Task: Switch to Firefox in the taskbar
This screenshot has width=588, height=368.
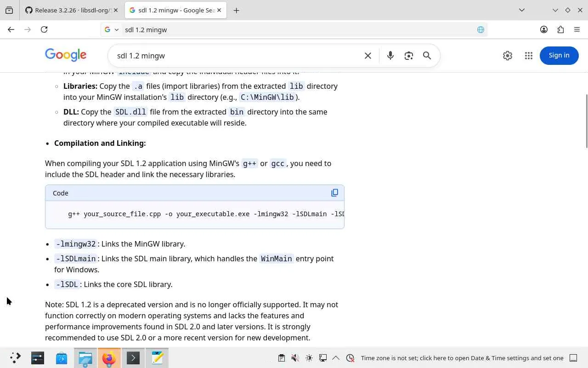Action: (x=109, y=358)
